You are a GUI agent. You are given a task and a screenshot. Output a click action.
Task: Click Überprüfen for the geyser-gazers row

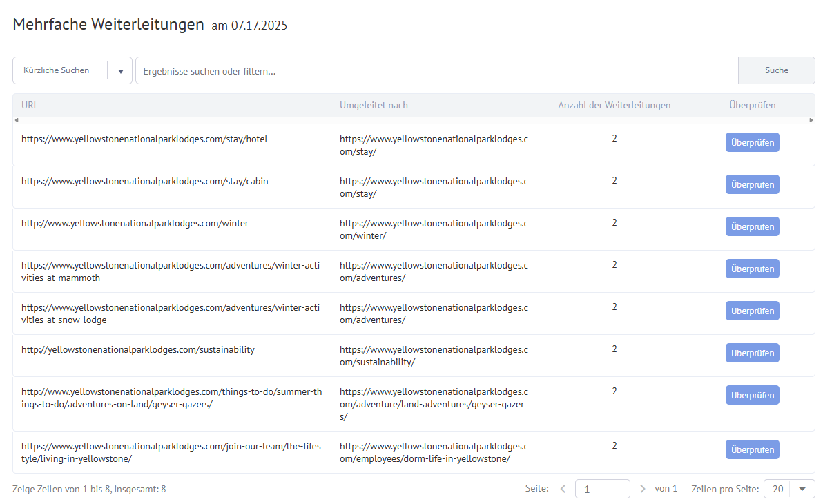pyautogui.click(x=752, y=395)
